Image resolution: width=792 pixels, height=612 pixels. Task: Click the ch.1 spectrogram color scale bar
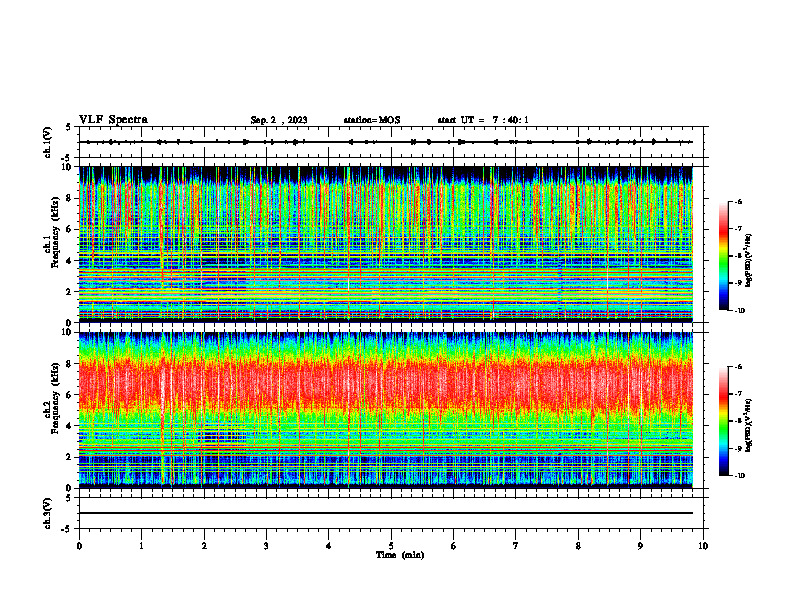tap(724, 256)
